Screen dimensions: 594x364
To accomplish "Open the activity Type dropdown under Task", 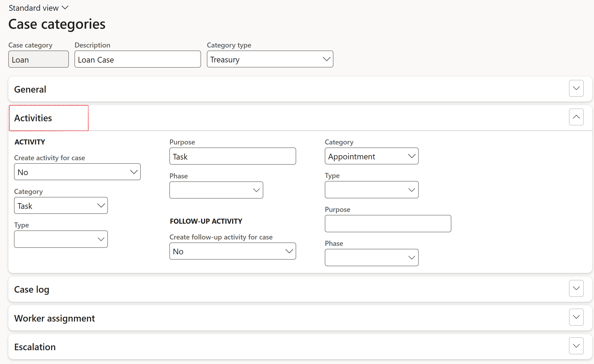I will [61, 239].
